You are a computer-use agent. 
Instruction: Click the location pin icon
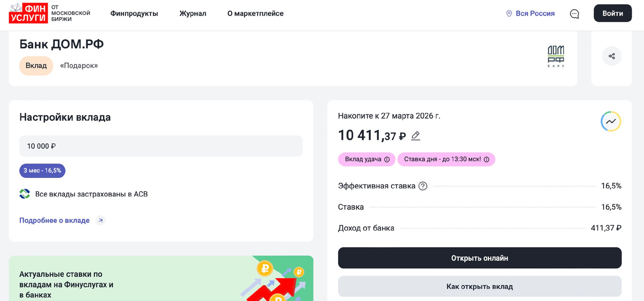point(509,13)
